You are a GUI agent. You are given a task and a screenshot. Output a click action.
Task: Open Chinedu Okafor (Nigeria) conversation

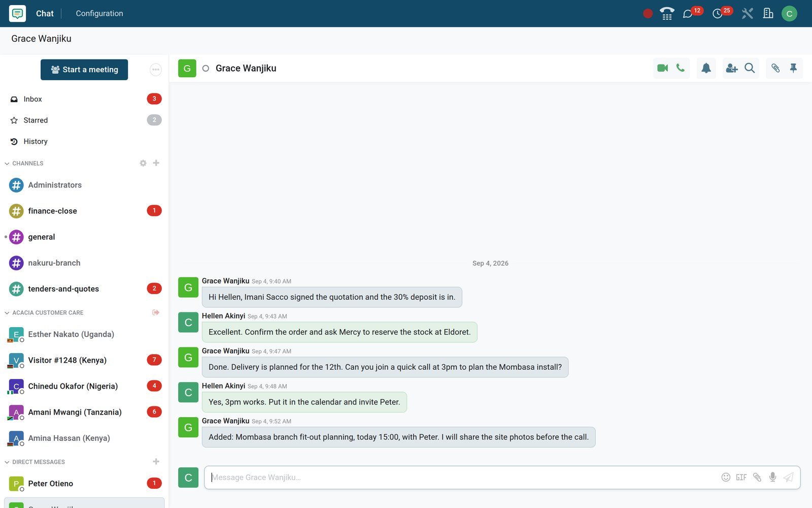coord(84,386)
